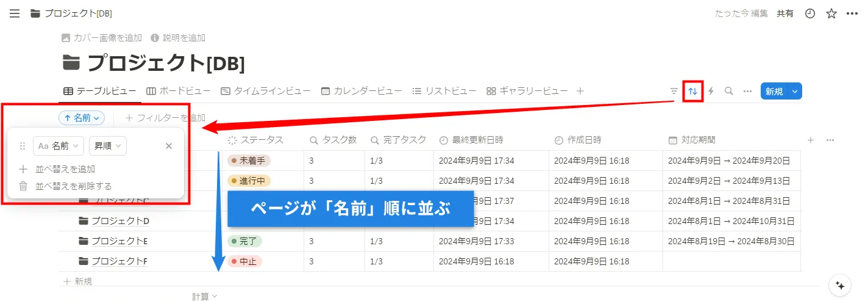
Task: Open the プロジェクトF page
Action: pos(119,261)
